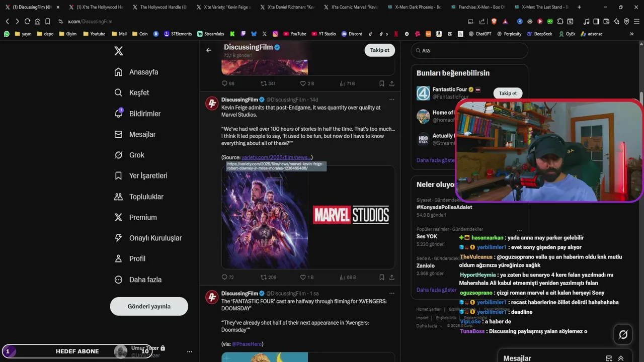Like the post with 2 B likes
Image resolution: width=644 pixels, height=362 pixels.
[x=307, y=83]
